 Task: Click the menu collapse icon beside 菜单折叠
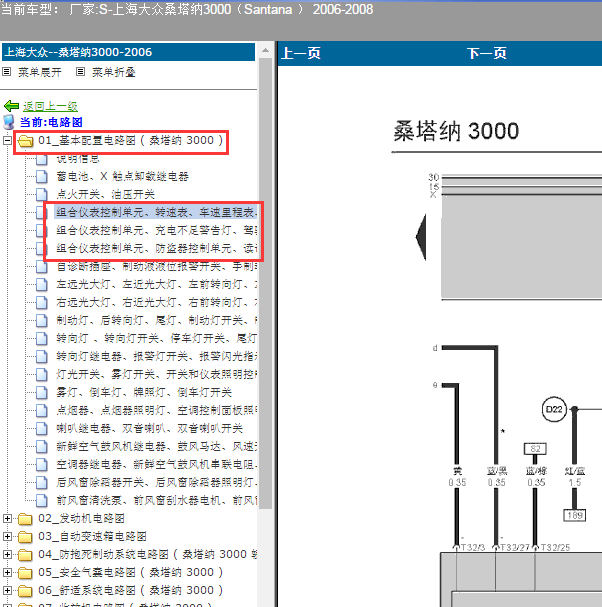pos(80,72)
